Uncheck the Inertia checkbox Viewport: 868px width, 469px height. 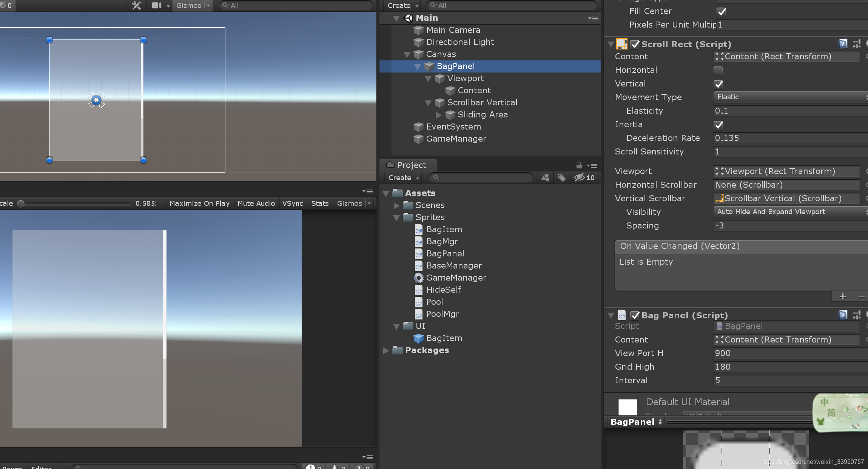pyautogui.click(x=718, y=125)
